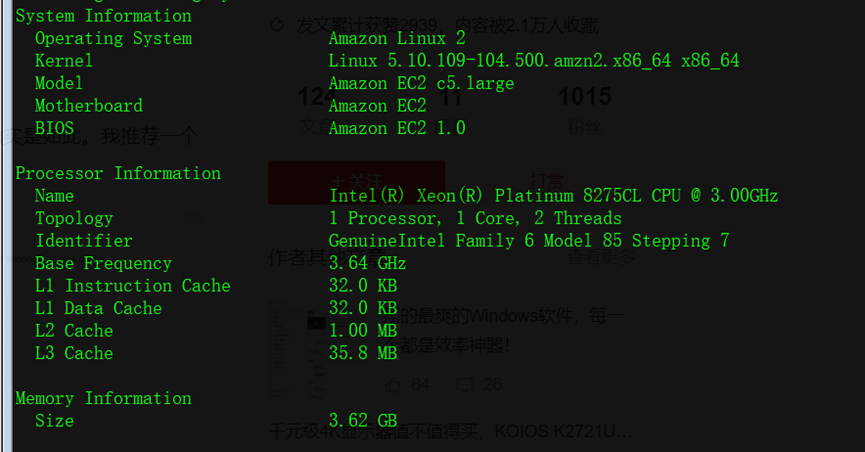Open the 最爽的Windows软件 article title
Screen dimensions: 865x452
point(504,331)
